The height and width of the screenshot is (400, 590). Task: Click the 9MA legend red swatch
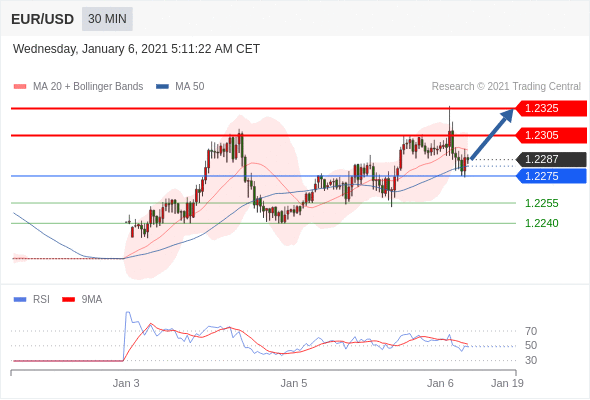pyautogui.click(x=68, y=300)
